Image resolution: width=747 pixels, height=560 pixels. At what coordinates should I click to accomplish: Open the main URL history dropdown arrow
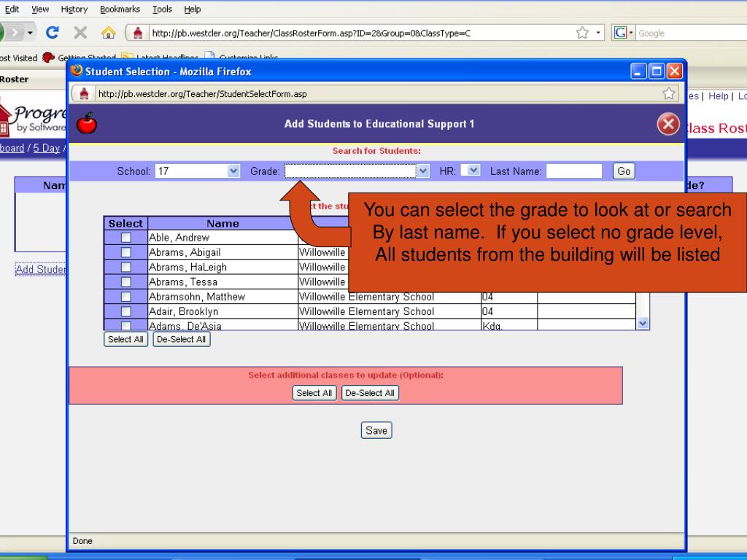click(x=598, y=32)
